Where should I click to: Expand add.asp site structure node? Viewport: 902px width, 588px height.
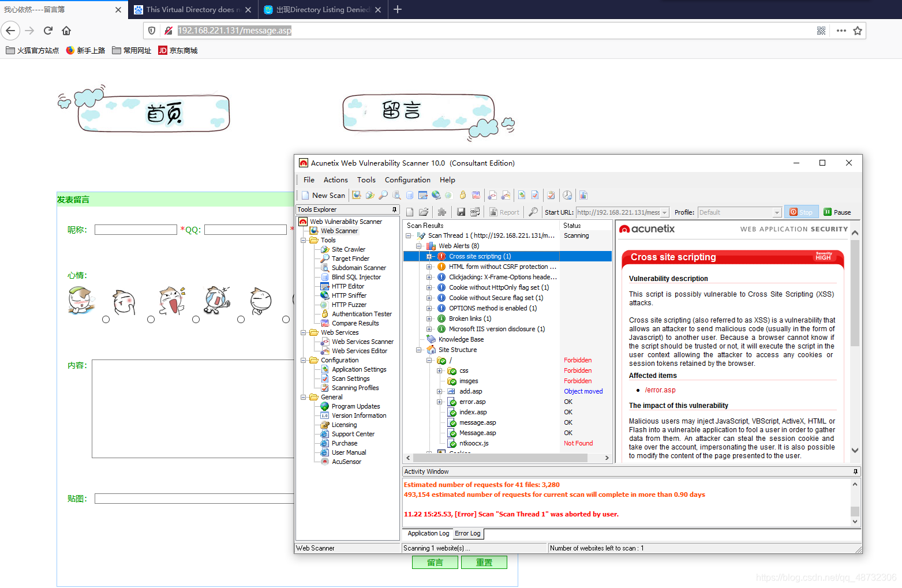click(x=439, y=391)
